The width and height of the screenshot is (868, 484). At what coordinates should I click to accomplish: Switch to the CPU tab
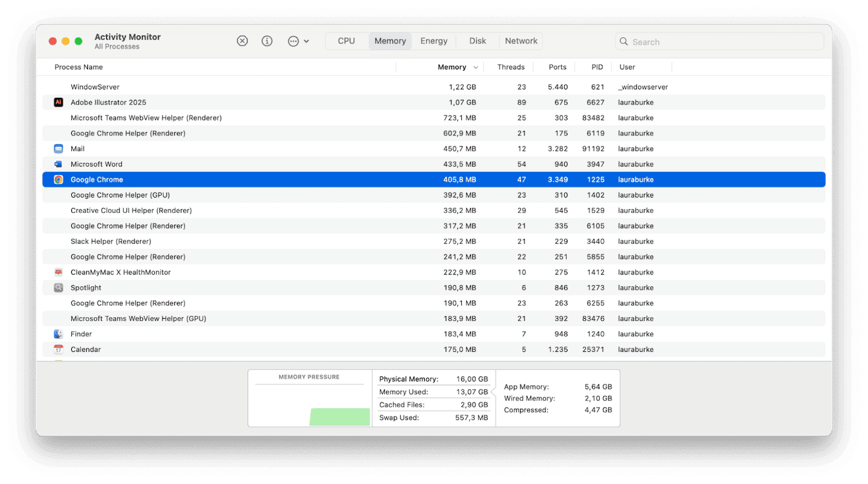347,40
